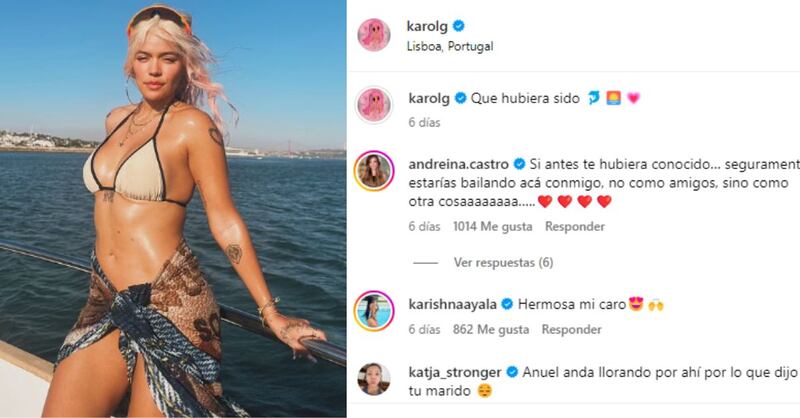View 1014 Me gusta likes list
The height and width of the screenshot is (418, 800).
[492, 226]
